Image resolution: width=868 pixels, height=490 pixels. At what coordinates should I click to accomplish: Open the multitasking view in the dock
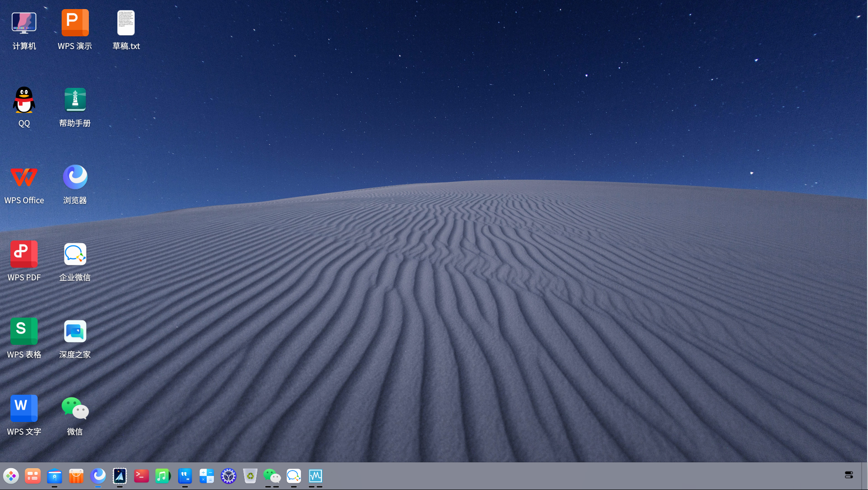click(33, 476)
